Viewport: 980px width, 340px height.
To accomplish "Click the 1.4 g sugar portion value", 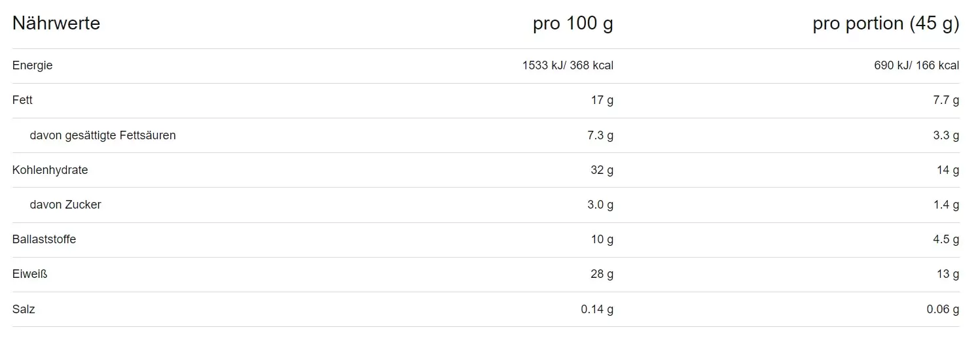I will tap(946, 205).
